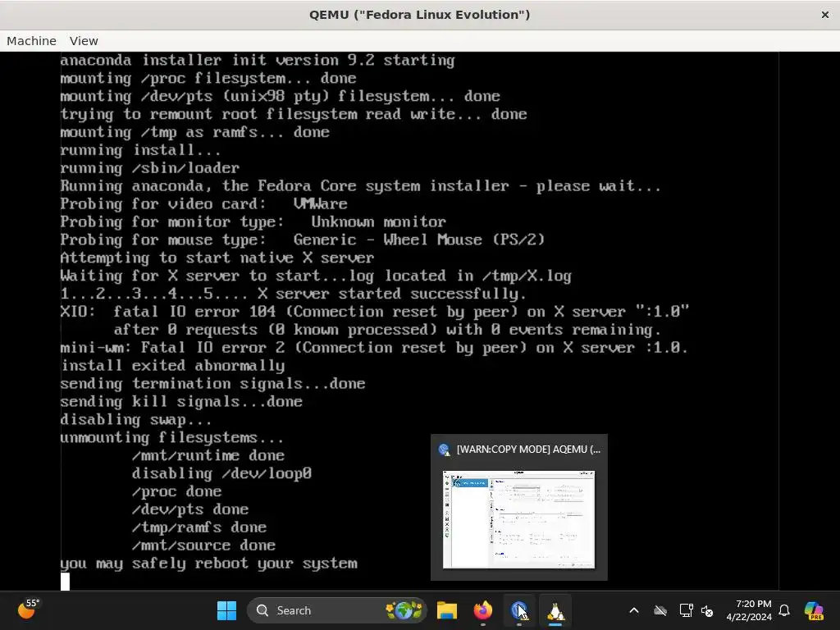Click the AQEMU preview title label
This screenshot has width=840, height=630.
point(528,450)
